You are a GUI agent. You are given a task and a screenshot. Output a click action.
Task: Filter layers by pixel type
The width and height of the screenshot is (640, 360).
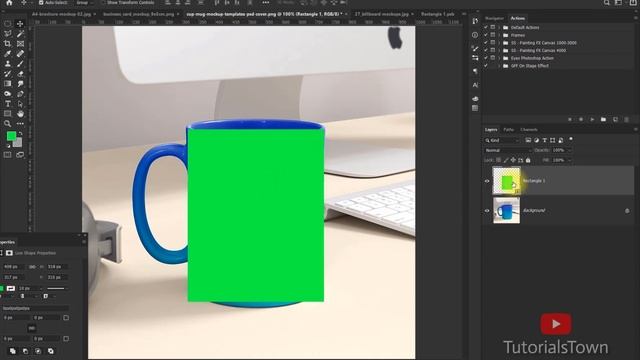(x=528, y=140)
